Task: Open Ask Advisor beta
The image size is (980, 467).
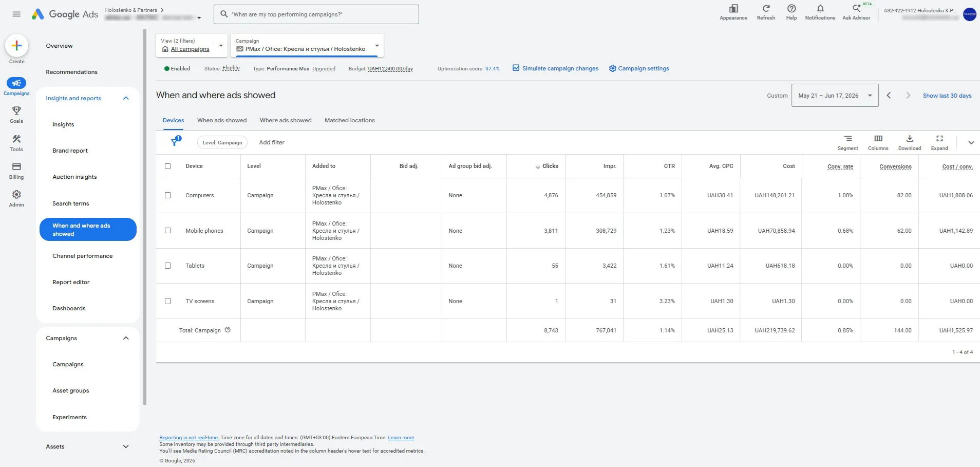Action: point(856,12)
